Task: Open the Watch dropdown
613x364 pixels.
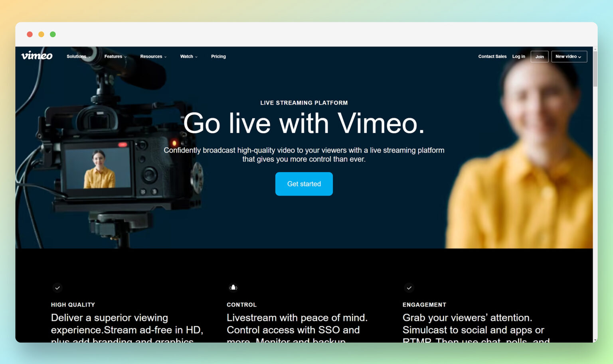Action: point(188,56)
